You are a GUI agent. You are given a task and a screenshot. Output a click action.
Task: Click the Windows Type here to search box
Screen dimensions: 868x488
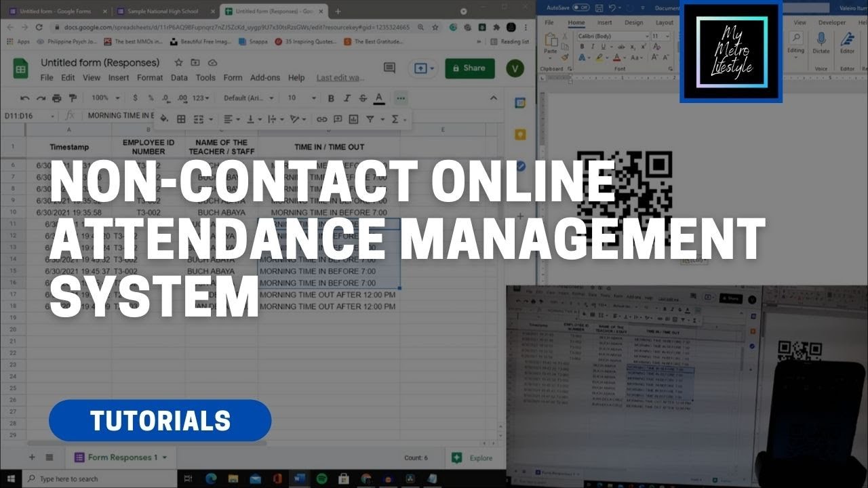click(99, 479)
